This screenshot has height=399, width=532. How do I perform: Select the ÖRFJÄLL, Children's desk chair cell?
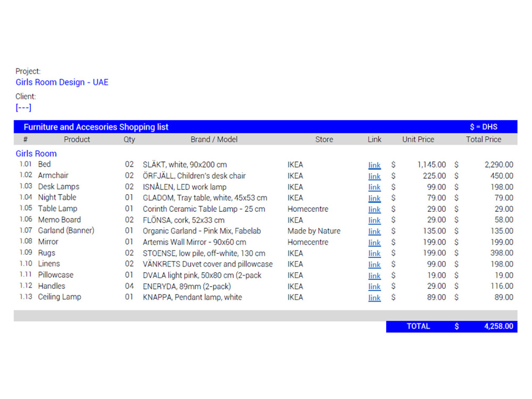(194, 176)
